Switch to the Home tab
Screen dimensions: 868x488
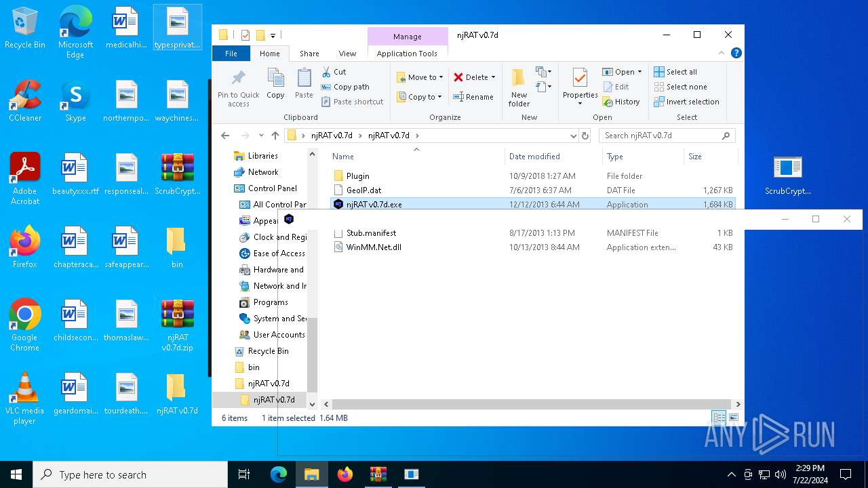click(269, 54)
